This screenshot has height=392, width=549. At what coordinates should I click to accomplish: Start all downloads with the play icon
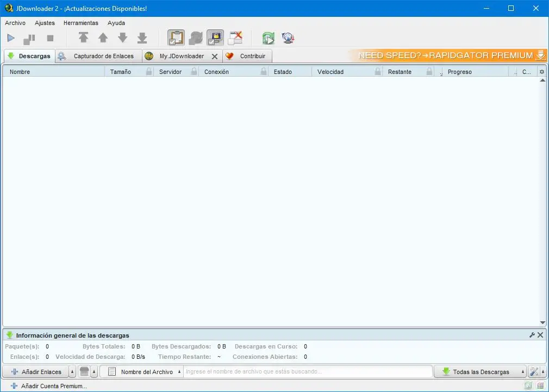(x=11, y=38)
